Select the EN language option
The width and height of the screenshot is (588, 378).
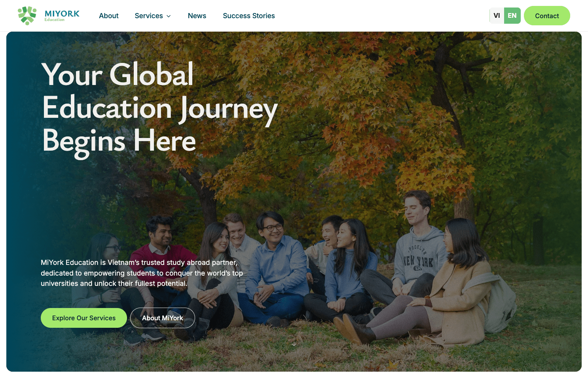[x=512, y=16]
